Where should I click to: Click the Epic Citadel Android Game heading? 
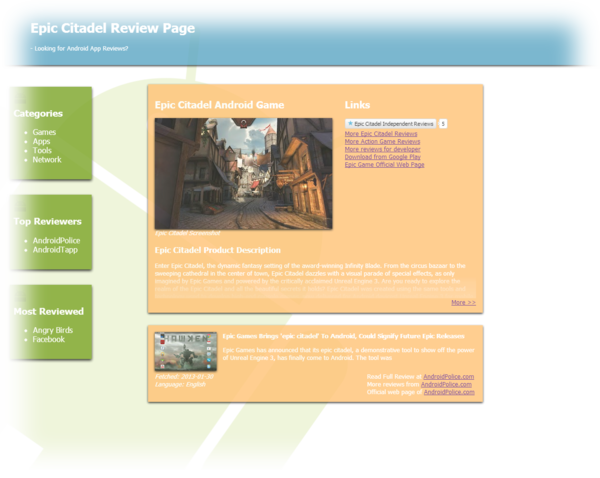[219, 105]
